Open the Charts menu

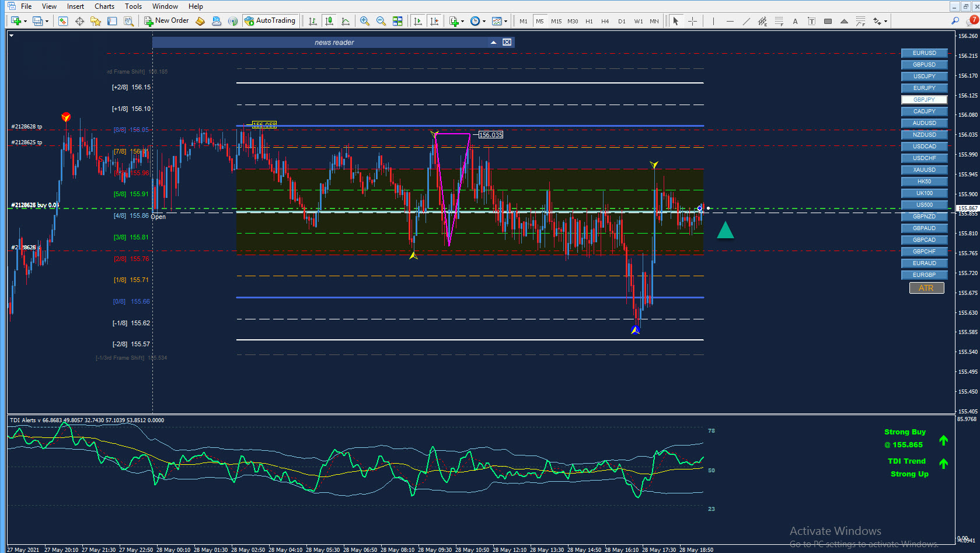[x=104, y=6]
